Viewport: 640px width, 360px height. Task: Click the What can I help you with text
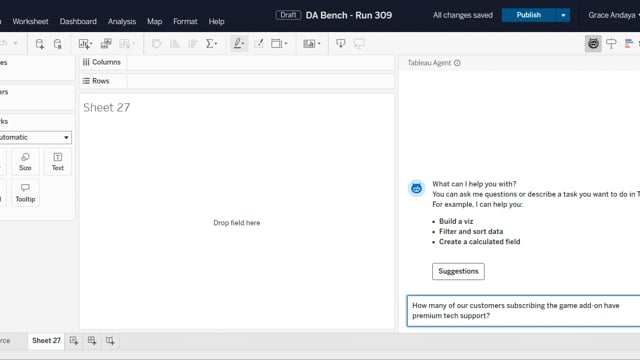coord(474,184)
